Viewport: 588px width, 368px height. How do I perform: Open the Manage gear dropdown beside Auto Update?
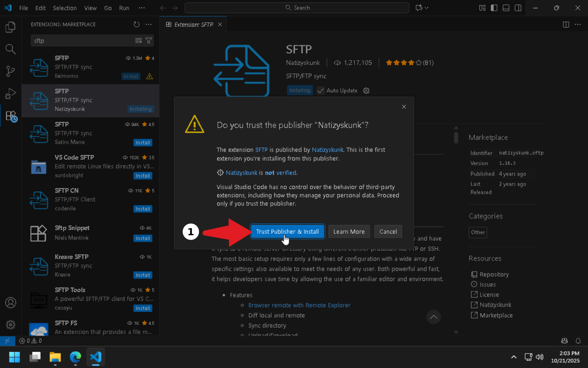(366, 91)
